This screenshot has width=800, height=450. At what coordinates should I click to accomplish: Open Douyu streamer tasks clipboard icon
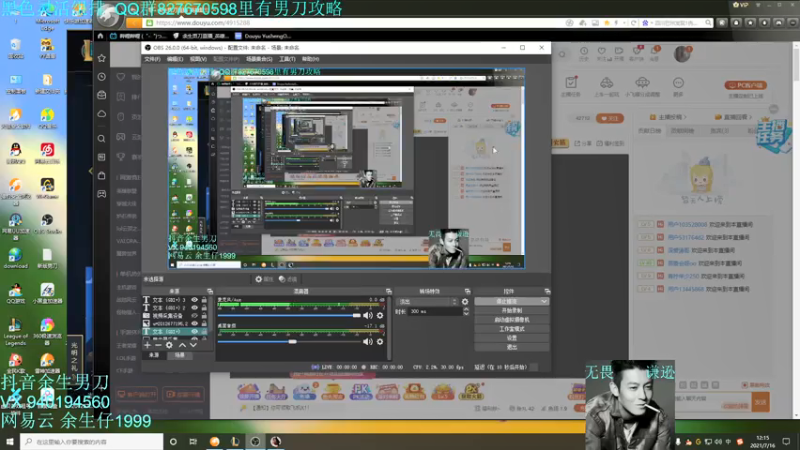tap(571, 85)
